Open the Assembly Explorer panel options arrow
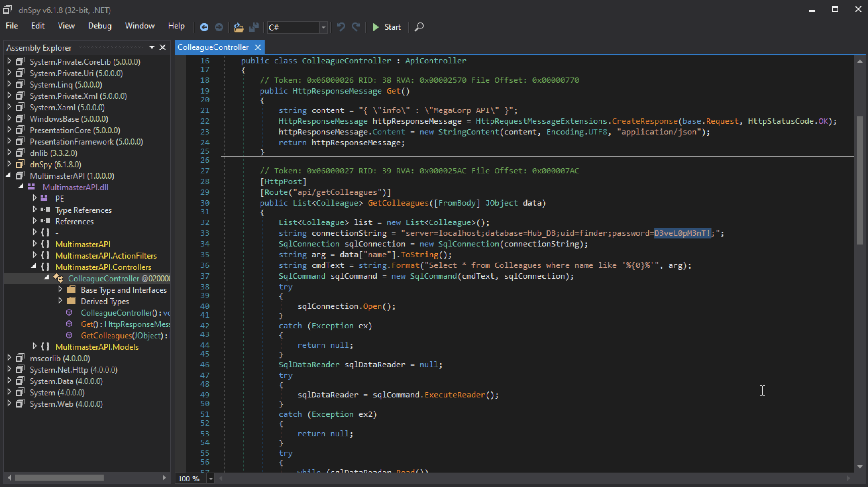 (152, 48)
